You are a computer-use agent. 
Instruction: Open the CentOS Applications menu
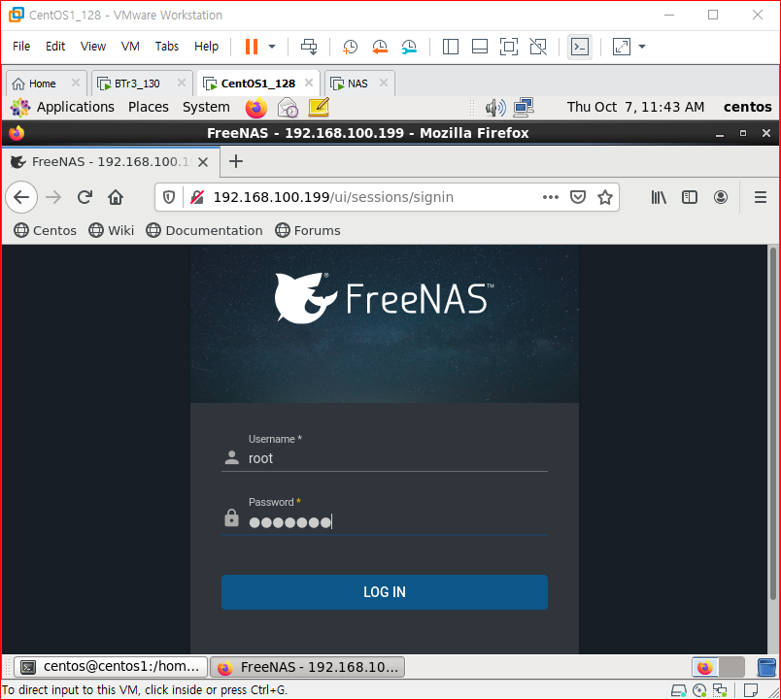(75, 107)
